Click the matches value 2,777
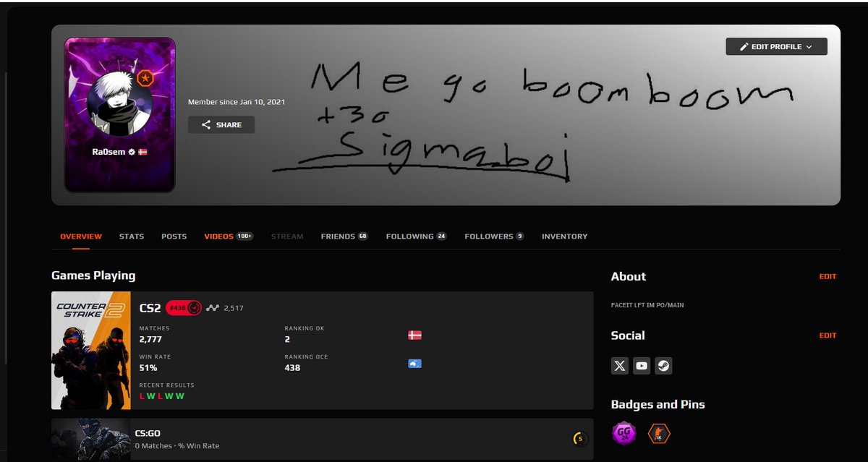 tap(151, 339)
